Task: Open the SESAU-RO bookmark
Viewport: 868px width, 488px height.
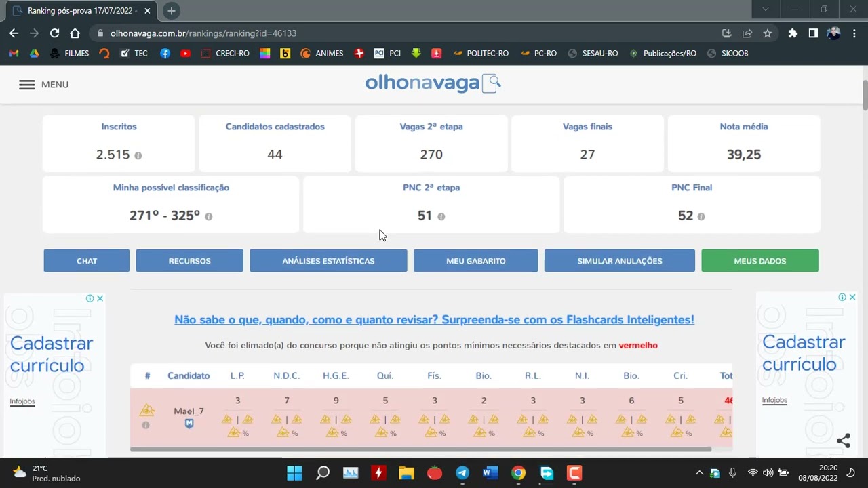Action: tap(593, 53)
